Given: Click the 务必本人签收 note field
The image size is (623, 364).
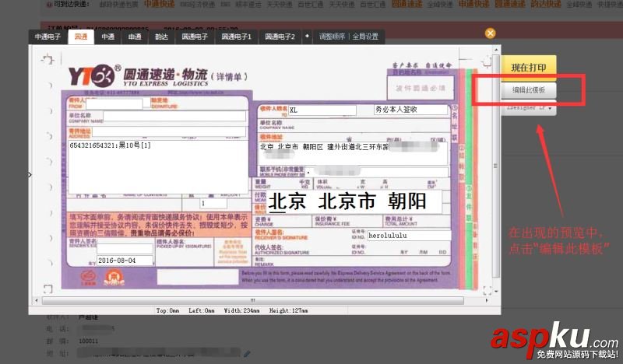Looking at the screenshot, I should pos(411,110).
